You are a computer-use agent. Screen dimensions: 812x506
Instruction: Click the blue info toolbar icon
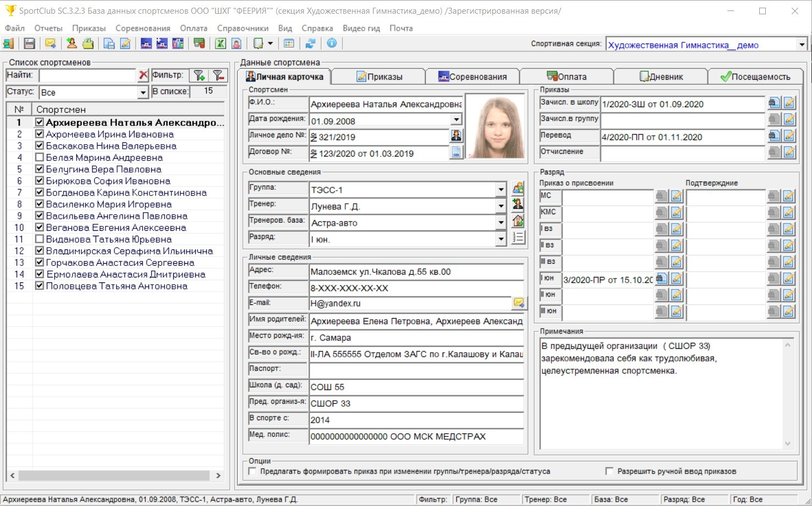[x=332, y=43]
